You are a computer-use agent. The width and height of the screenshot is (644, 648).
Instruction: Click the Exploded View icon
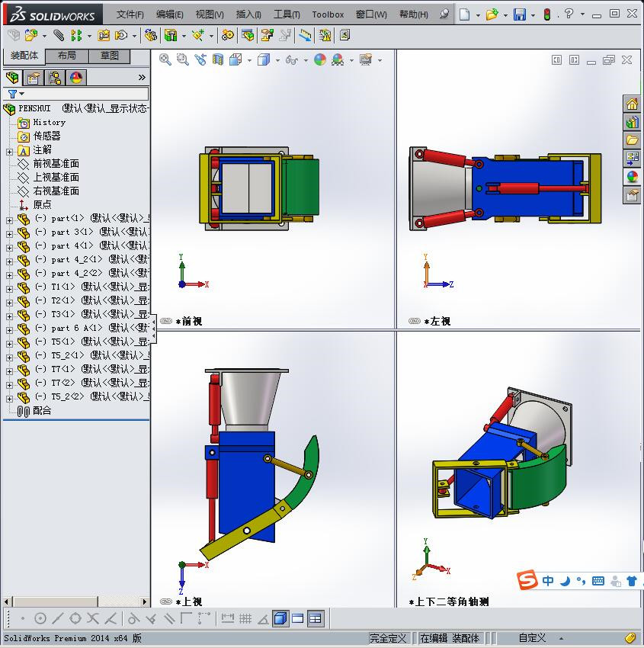tap(267, 36)
